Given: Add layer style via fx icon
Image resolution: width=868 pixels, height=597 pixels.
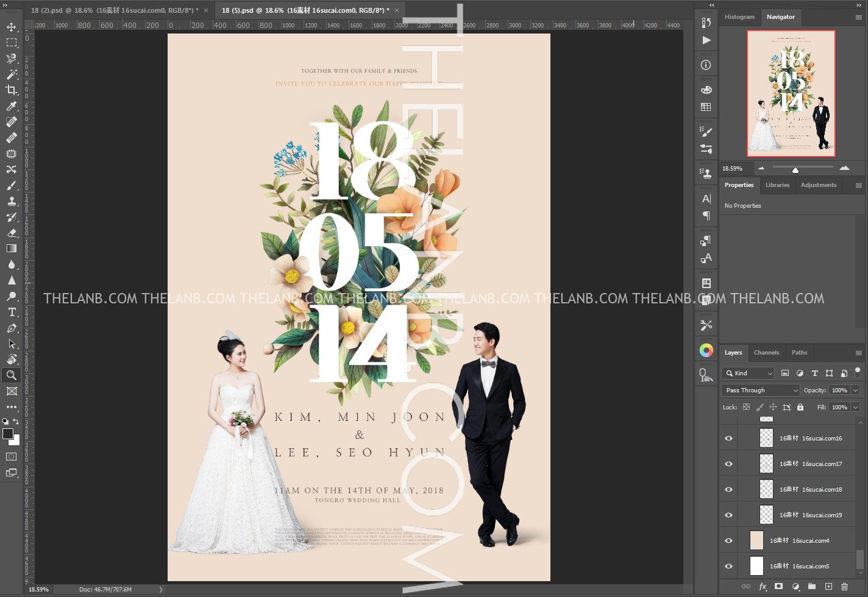Looking at the screenshot, I should pos(763,587).
